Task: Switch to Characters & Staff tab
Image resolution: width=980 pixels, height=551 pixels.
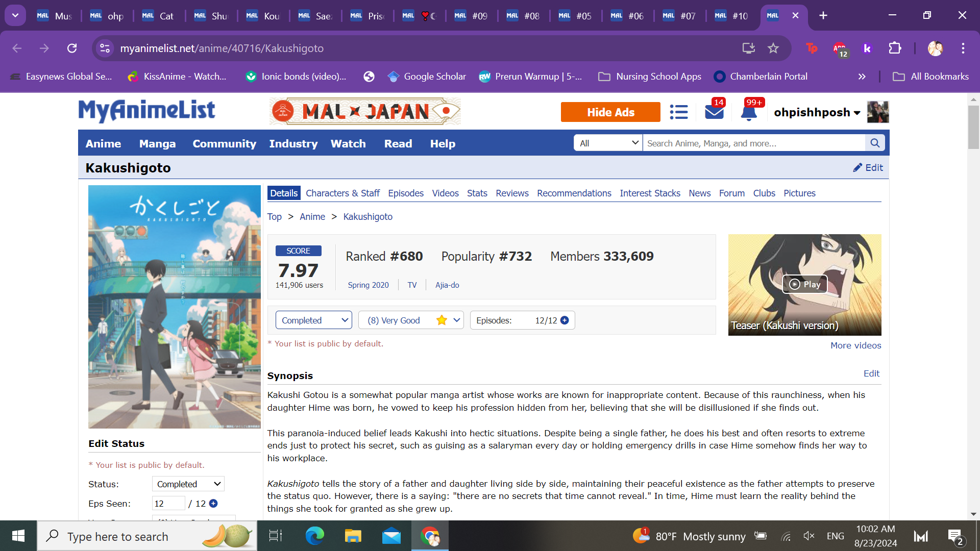Action: 342,193
